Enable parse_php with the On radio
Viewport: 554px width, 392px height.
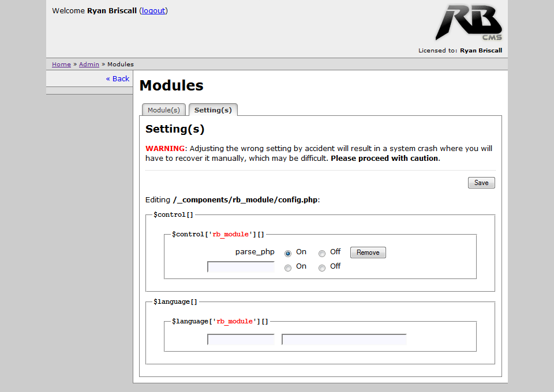click(x=288, y=253)
